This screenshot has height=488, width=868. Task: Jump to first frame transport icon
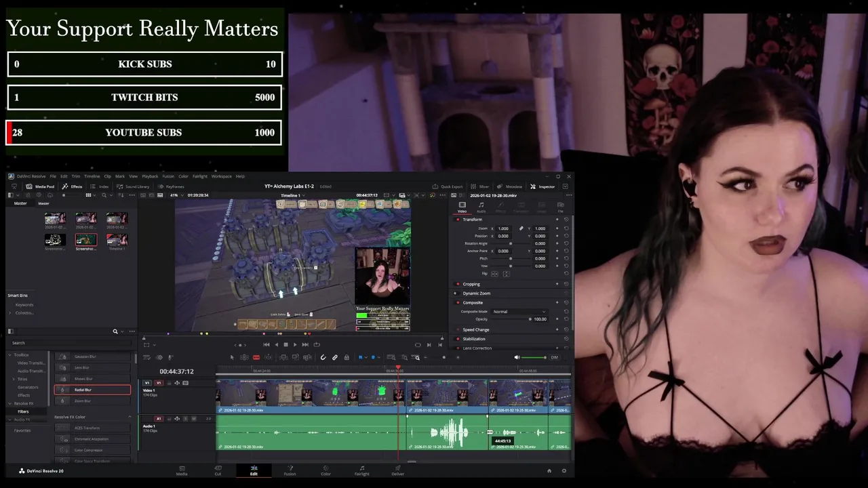(267, 344)
